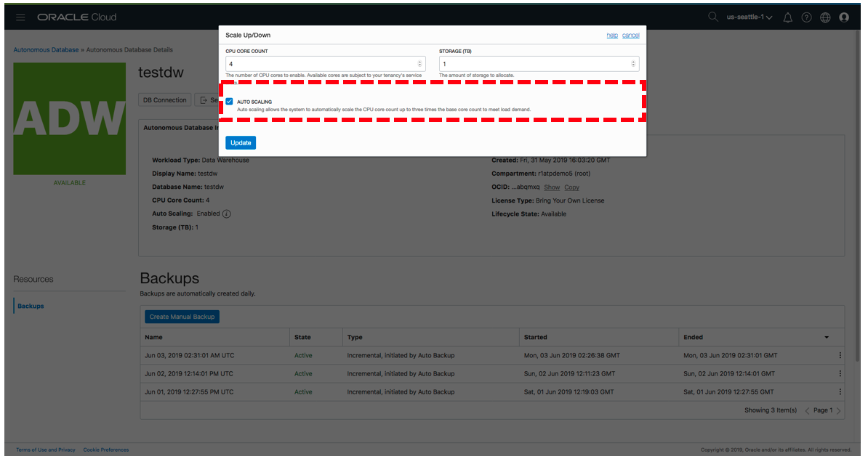The height and width of the screenshot is (459, 868).
Task: Click backup Jun 02, 2019 12:14:01 PM UTC
Action: [189, 374]
